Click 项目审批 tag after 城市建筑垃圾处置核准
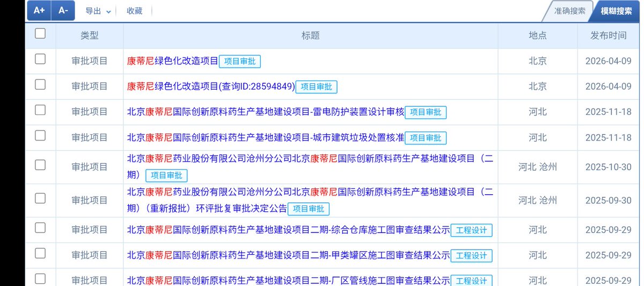The width and height of the screenshot is (644, 286). 426,137
